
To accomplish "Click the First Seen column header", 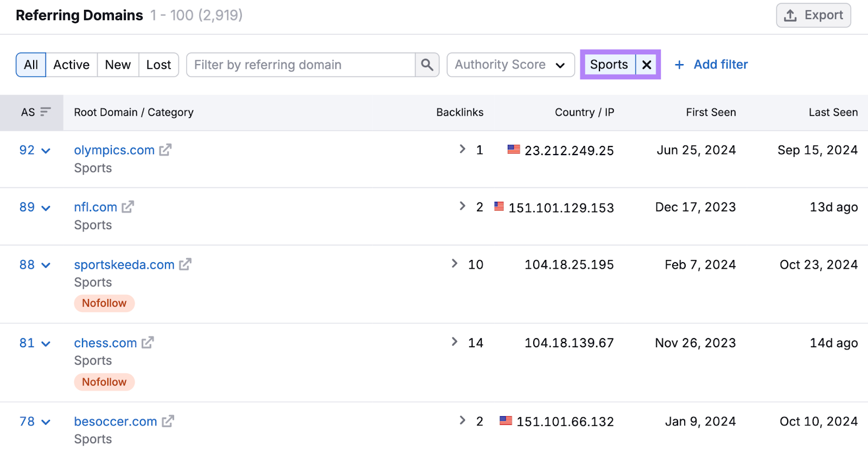I will point(711,112).
